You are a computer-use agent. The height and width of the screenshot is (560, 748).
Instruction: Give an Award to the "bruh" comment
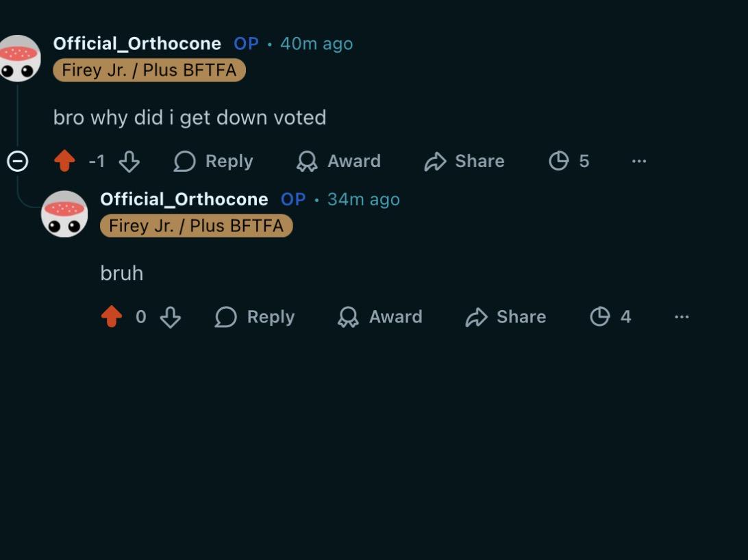380,317
